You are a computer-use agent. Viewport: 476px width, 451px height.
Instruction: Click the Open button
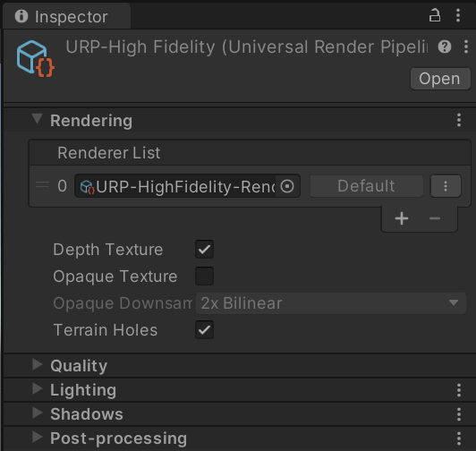[x=440, y=79]
